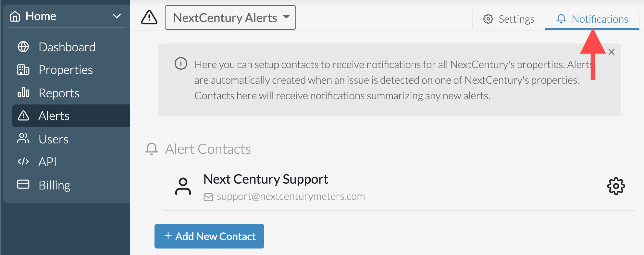Open the Billing card icon
The height and width of the screenshot is (255, 644).
tap(23, 184)
